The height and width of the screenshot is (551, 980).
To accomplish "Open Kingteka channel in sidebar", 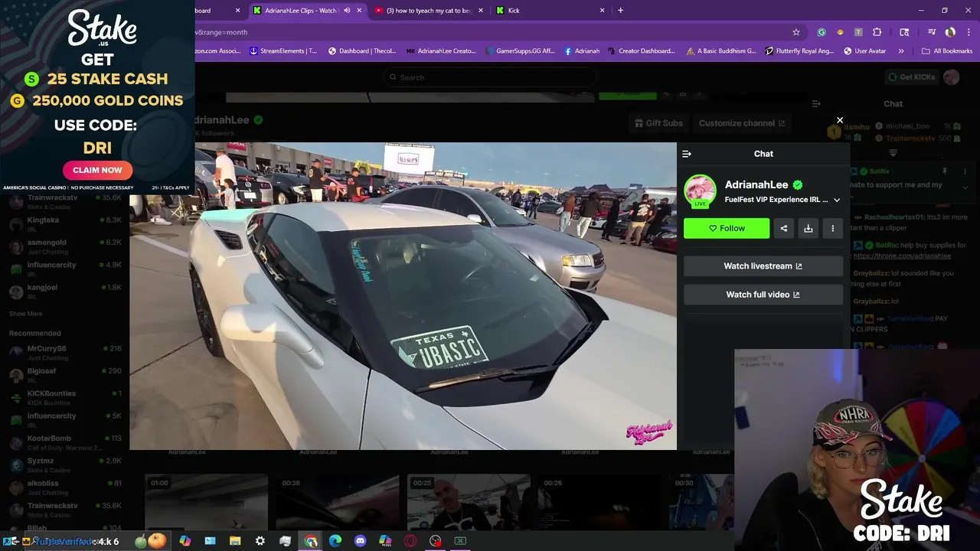I will pos(64,224).
